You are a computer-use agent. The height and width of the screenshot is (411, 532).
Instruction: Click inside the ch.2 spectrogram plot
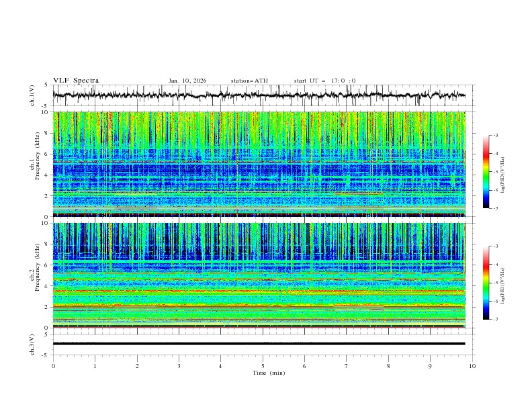click(x=262, y=275)
